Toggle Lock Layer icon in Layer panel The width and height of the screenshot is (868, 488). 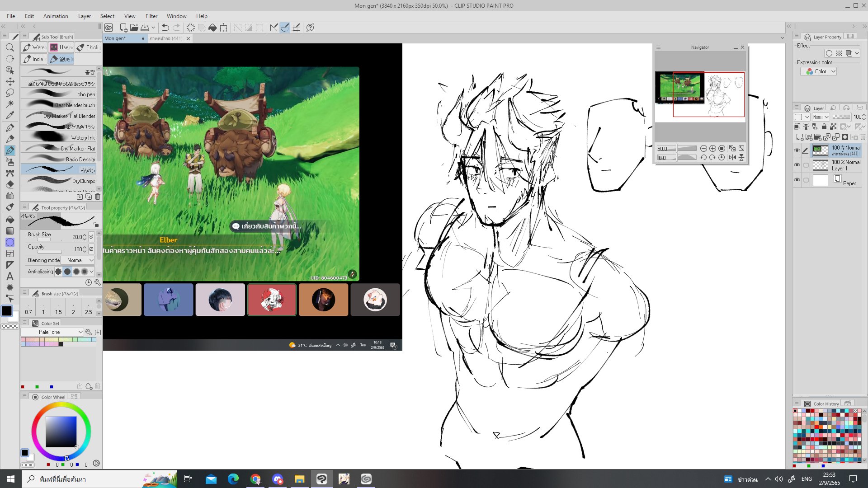pyautogui.click(x=824, y=127)
